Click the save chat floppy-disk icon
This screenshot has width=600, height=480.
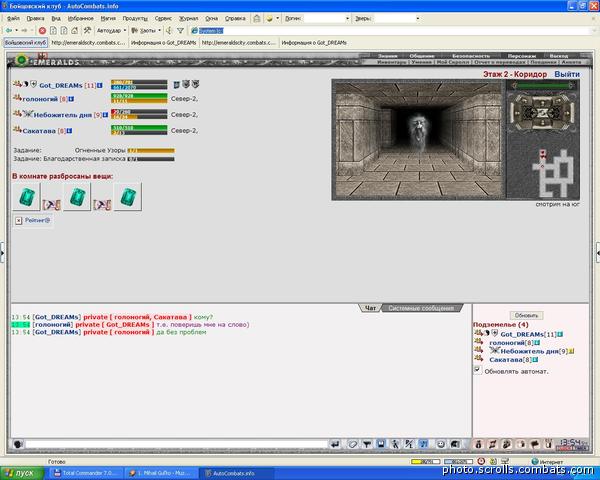point(381,444)
